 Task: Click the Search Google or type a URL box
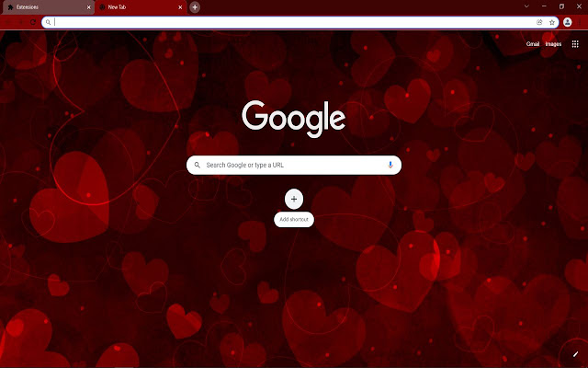[294, 166]
